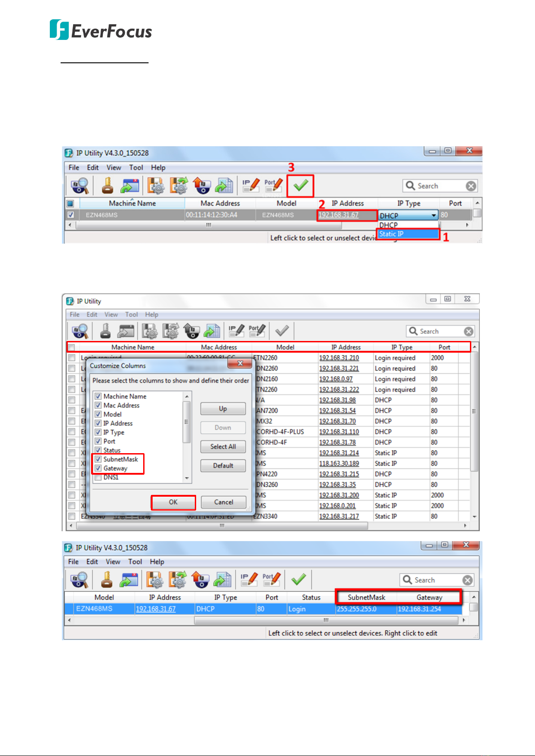Image resolution: width=535 pixels, height=756 pixels.
Task: Click the Up button in Customize Columns
Action: coord(223,409)
